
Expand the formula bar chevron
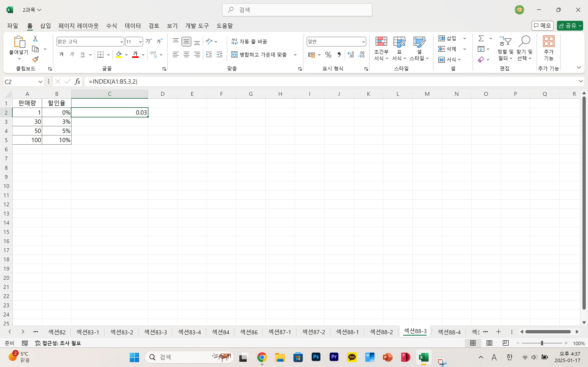(581, 81)
